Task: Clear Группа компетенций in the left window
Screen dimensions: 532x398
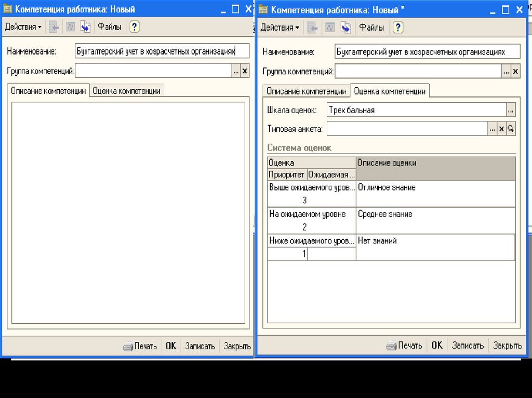Action: pyautogui.click(x=245, y=71)
